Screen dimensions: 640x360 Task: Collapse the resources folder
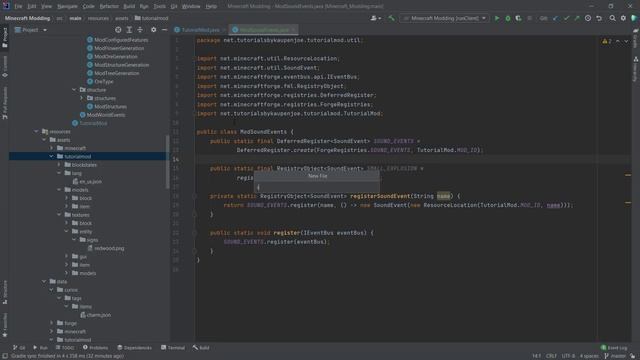click(36, 131)
